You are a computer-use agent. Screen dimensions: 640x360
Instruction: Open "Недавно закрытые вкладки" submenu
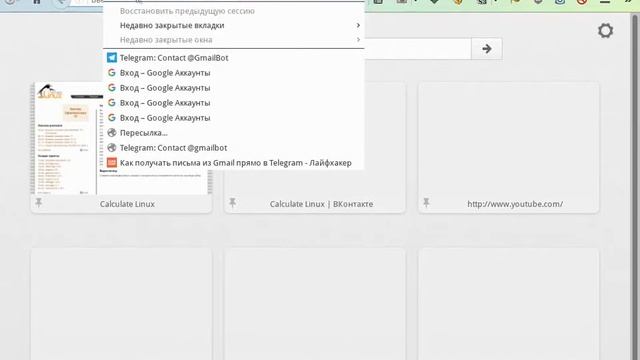[234, 25]
